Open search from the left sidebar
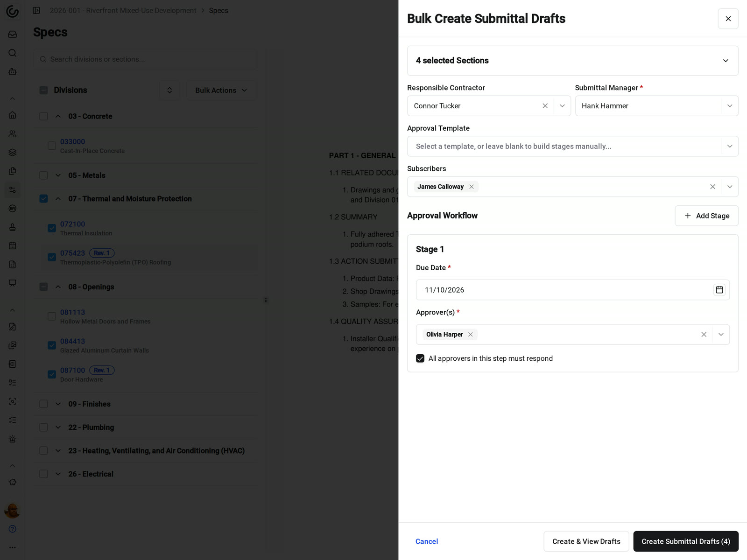Image resolution: width=747 pixels, height=560 pixels. (x=13, y=53)
